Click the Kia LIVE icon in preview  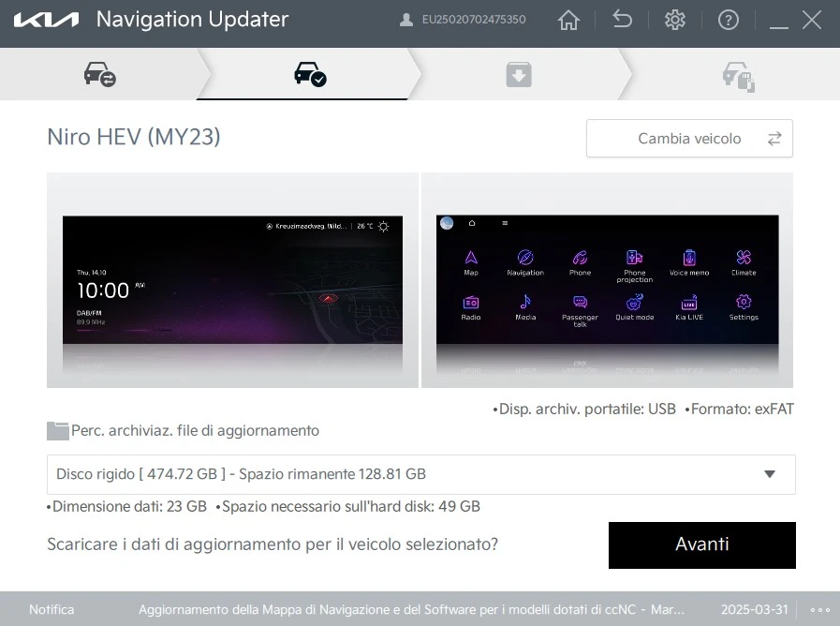tap(689, 307)
